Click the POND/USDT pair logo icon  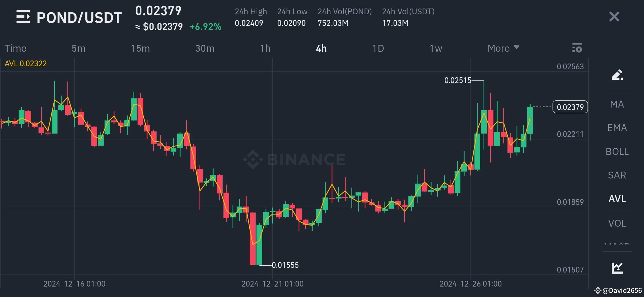(x=23, y=17)
